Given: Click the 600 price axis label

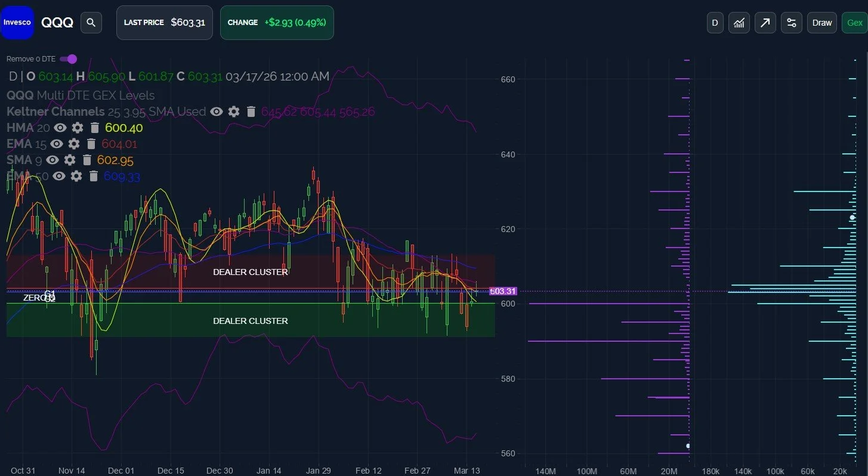Looking at the screenshot, I should (508, 304).
